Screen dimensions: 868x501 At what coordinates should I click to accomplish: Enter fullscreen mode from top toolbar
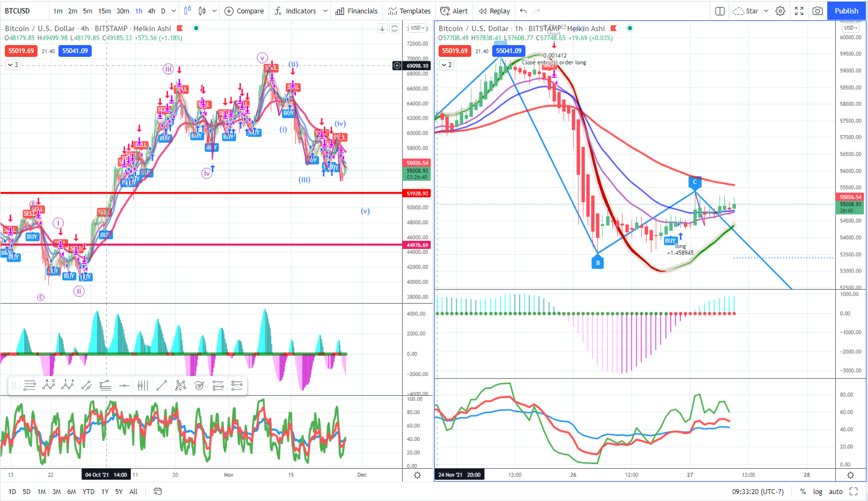tap(799, 11)
